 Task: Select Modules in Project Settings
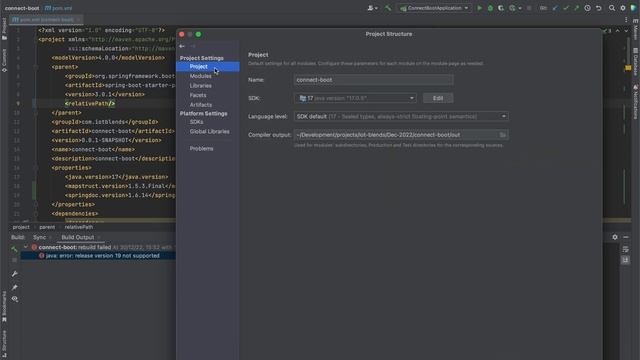200,76
